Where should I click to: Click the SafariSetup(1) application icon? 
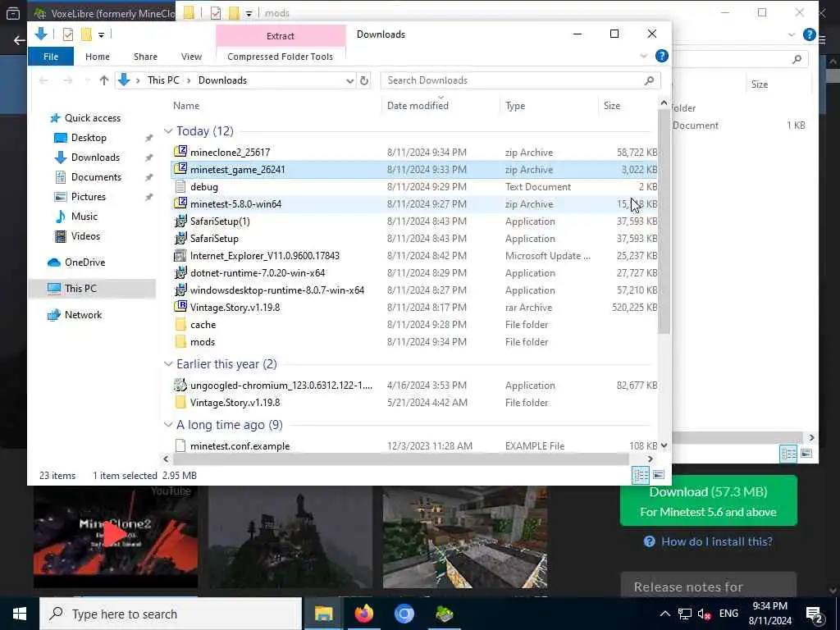pyautogui.click(x=180, y=221)
